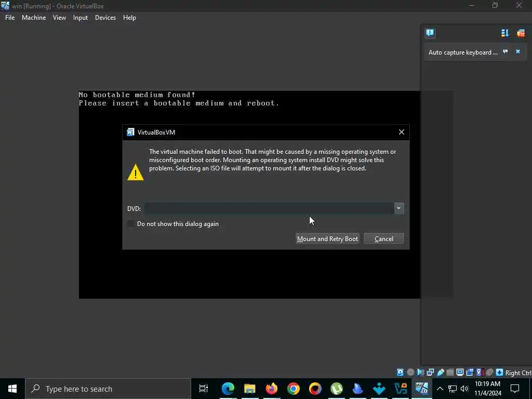Click the recording status bar icon
The image size is (532, 399).
coord(470,372)
